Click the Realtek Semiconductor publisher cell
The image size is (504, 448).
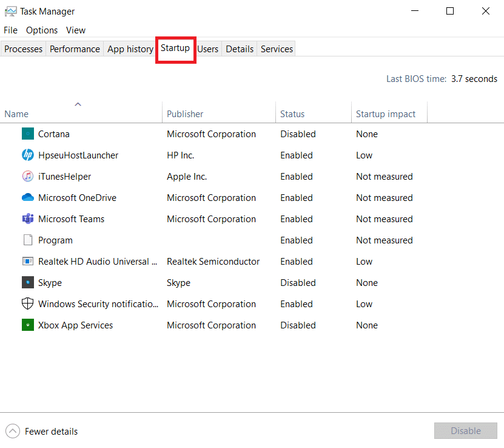pyautogui.click(x=213, y=261)
